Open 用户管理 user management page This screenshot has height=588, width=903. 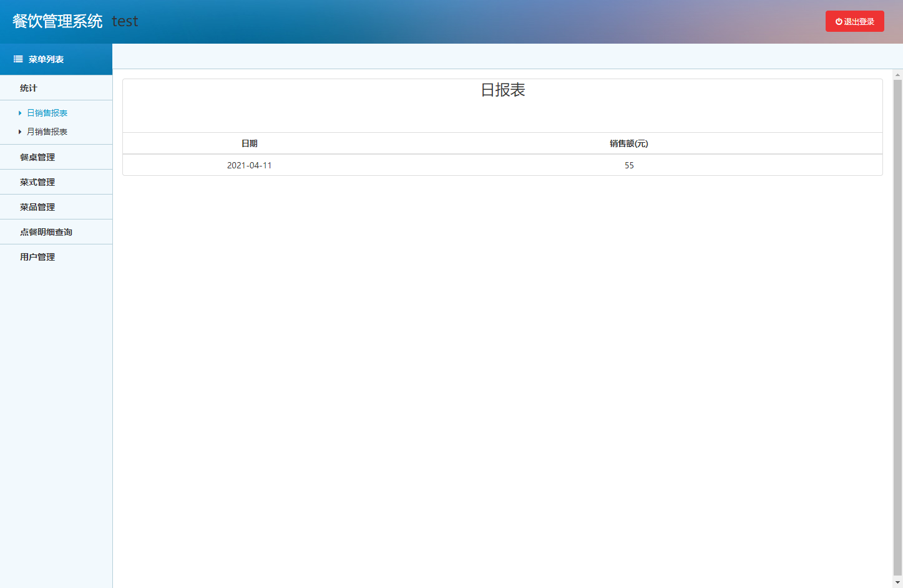pos(38,256)
